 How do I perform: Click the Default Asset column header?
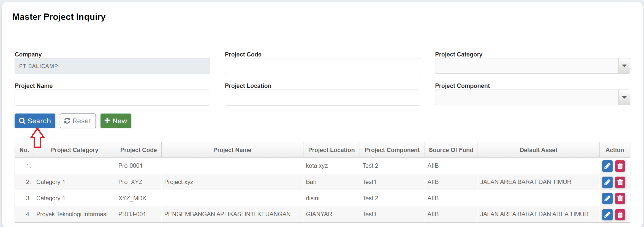point(538,150)
